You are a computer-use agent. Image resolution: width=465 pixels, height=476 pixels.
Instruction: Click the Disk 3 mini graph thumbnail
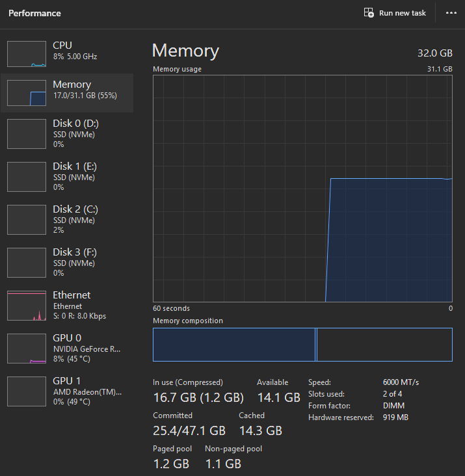click(x=27, y=263)
